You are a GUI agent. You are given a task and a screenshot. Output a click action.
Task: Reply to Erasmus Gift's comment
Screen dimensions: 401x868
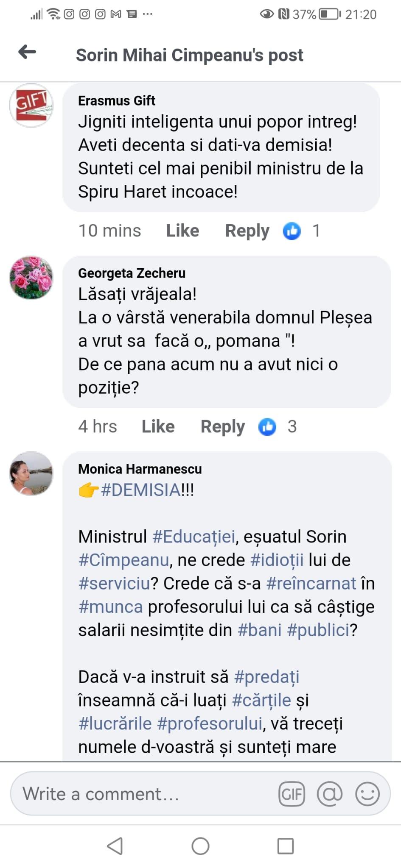(247, 231)
